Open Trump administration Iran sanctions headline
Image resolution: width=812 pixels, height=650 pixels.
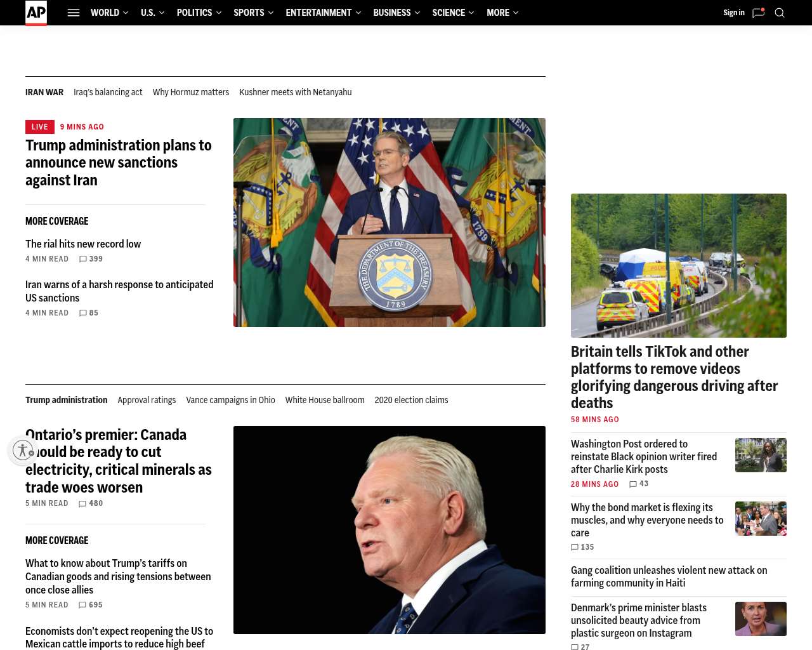coord(119,162)
